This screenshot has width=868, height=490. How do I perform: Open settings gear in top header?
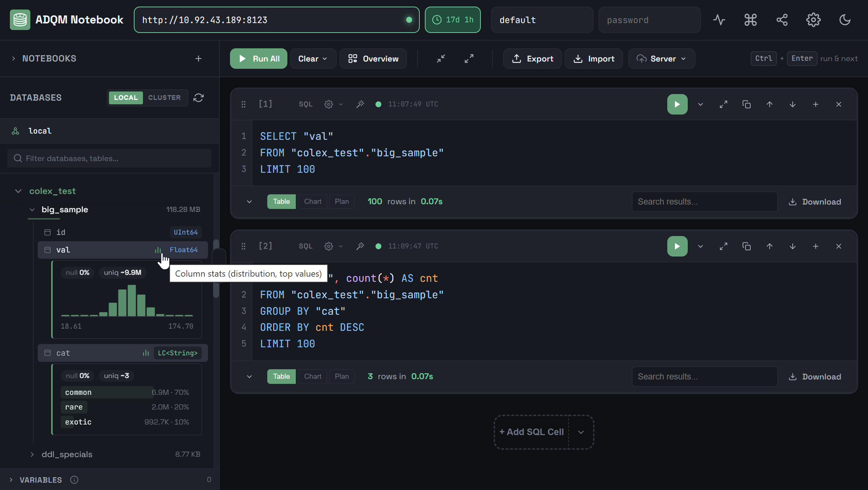click(x=813, y=20)
